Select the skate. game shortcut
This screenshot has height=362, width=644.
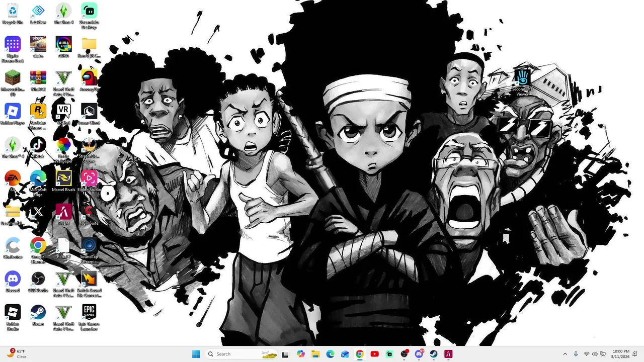coord(38,47)
